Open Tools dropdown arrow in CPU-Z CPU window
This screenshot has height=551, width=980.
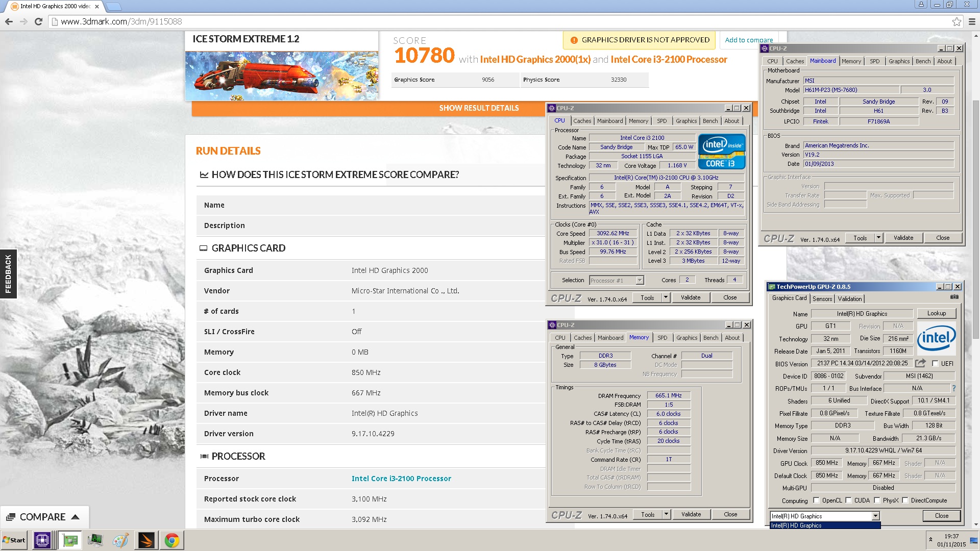coord(666,297)
